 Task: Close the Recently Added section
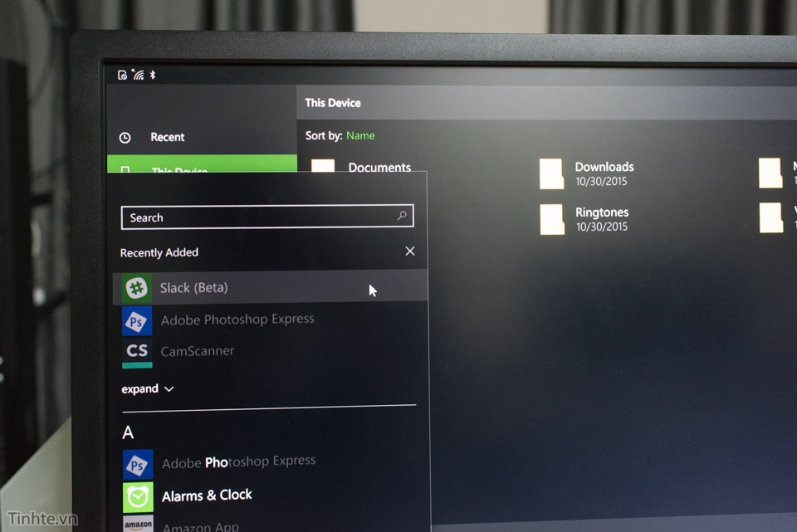[x=409, y=251]
